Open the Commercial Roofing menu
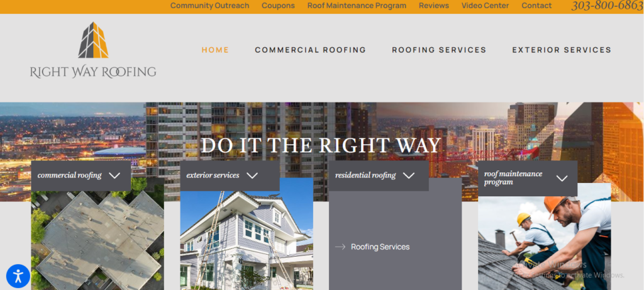 point(311,50)
